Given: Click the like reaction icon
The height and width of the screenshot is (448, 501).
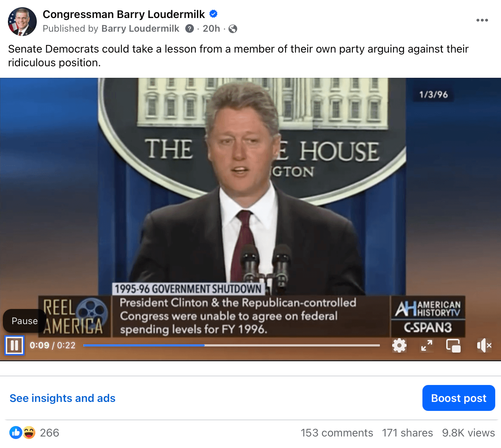Looking at the screenshot, I should pyautogui.click(x=16, y=433).
